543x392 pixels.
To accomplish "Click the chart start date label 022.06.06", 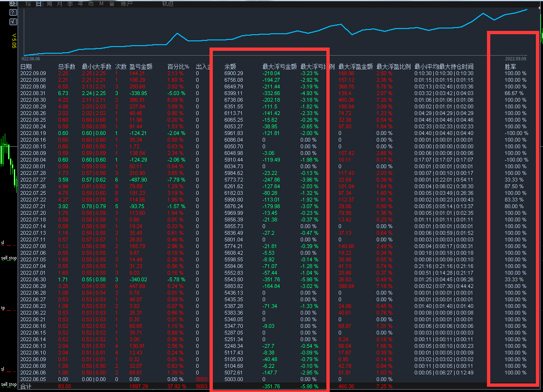I will pos(31,59).
